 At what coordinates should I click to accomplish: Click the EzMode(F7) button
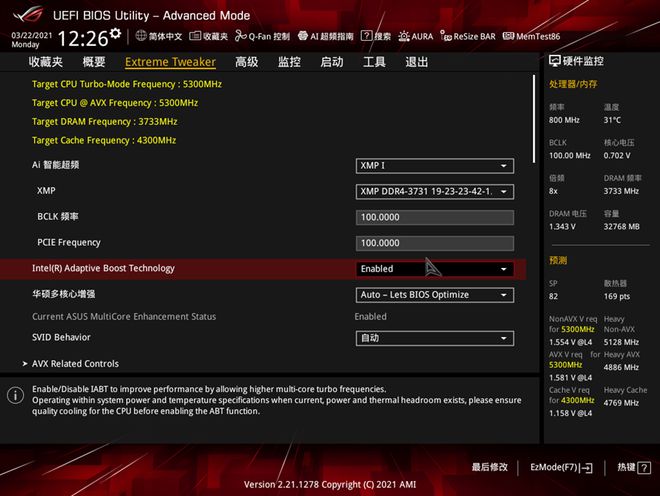[x=561, y=467]
